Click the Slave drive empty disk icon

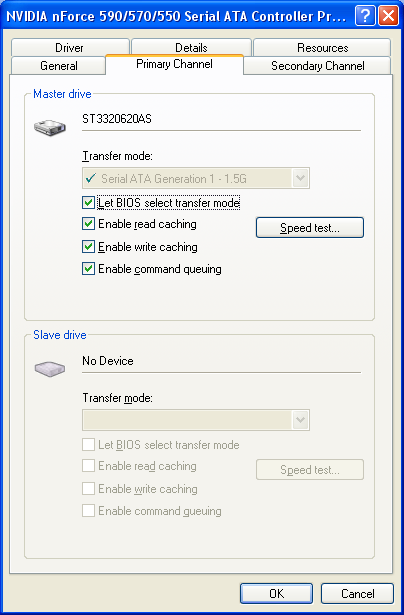click(49, 369)
